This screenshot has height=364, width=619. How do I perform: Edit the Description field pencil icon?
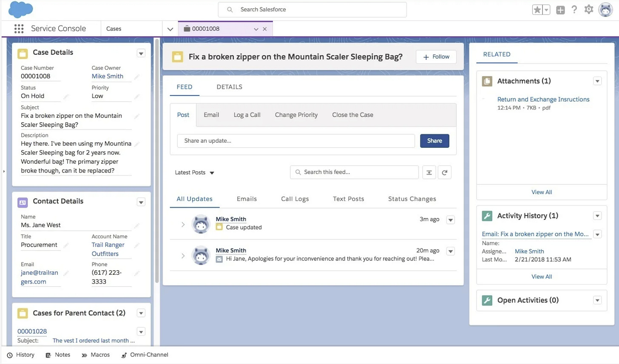(137, 144)
